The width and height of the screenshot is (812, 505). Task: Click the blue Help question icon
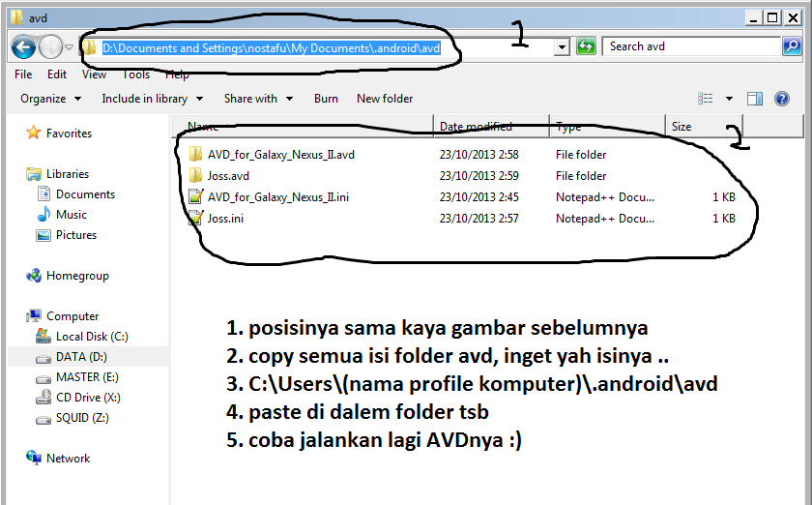(x=782, y=99)
